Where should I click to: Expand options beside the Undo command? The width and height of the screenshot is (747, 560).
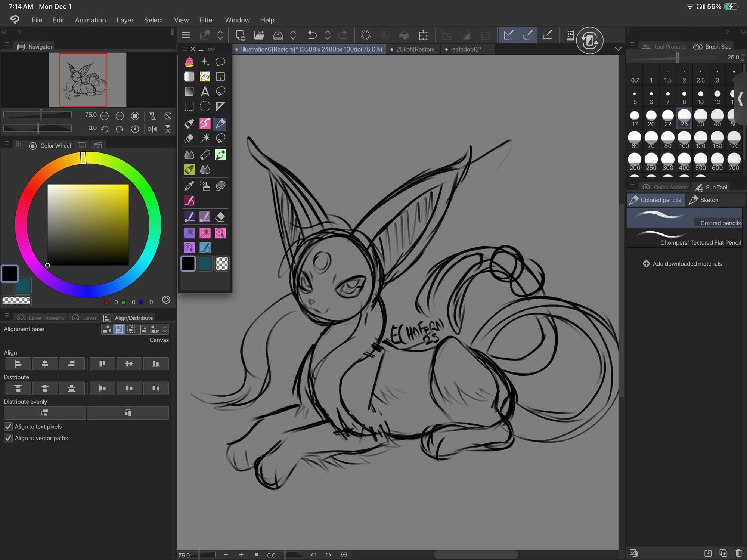tap(327, 35)
